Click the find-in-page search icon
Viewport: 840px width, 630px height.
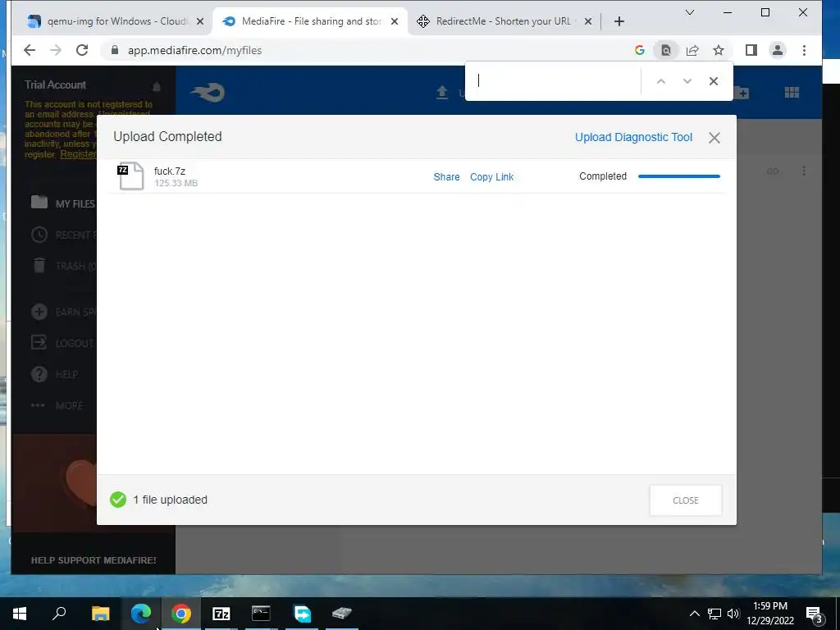click(x=666, y=50)
